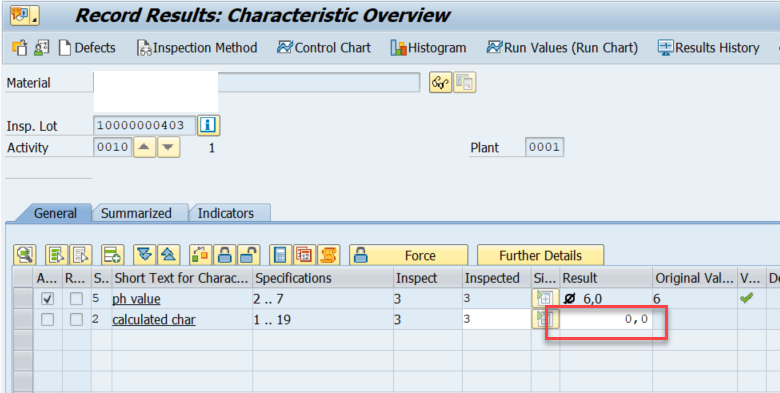The width and height of the screenshot is (780, 393).
Task: Open the calculated char characteristic link
Action: (154, 319)
